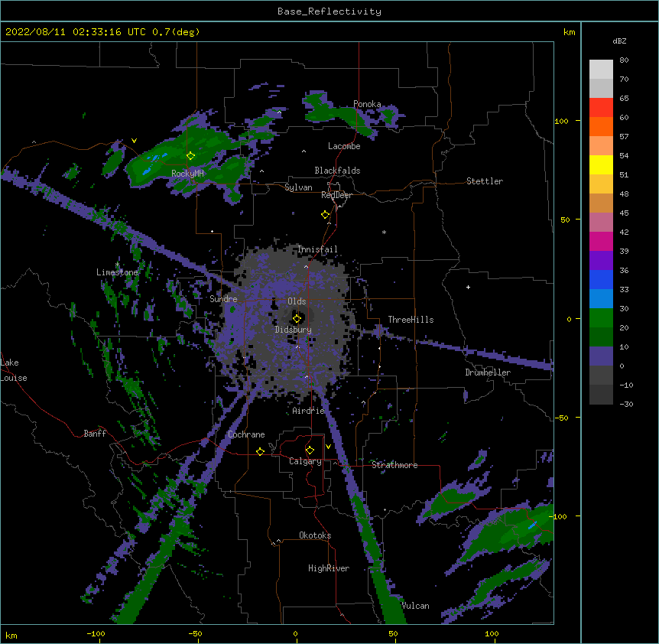Click the Sundre town label
The image size is (659, 644).
[x=223, y=299]
